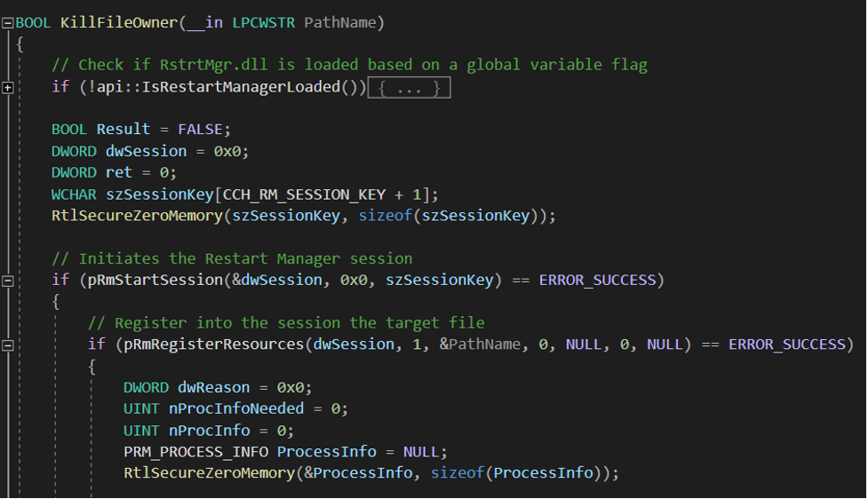Click PRM_PROCESS_INFO type name
This screenshot has height=499, width=868.
click(x=196, y=452)
